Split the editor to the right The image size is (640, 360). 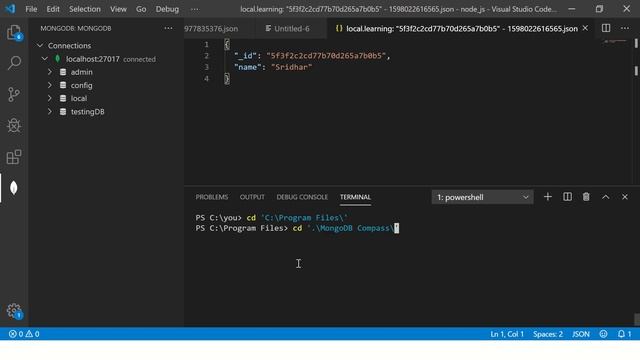606,28
